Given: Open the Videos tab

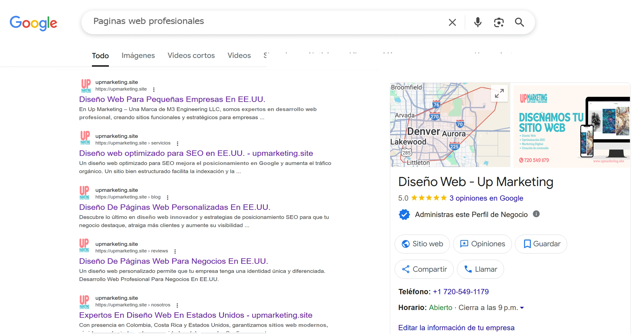Looking at the screenshot, I should coord(239,56).
